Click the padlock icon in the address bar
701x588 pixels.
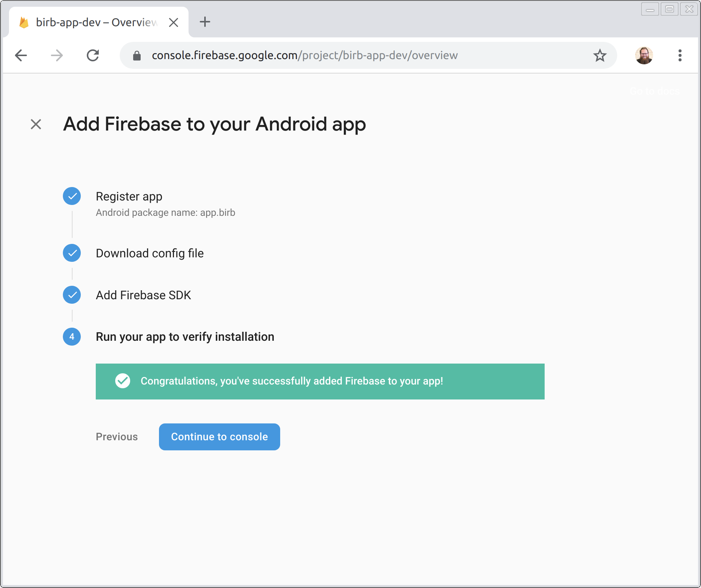(137, 55)
